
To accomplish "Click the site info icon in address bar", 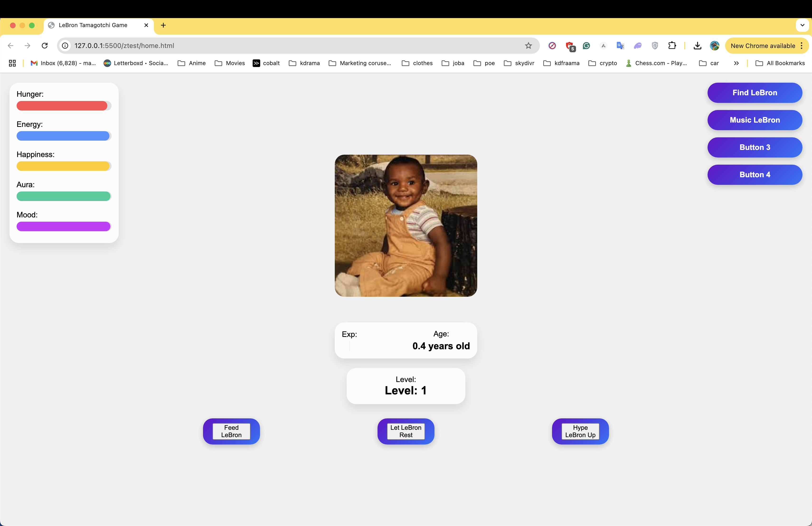I will coord(65,46).
